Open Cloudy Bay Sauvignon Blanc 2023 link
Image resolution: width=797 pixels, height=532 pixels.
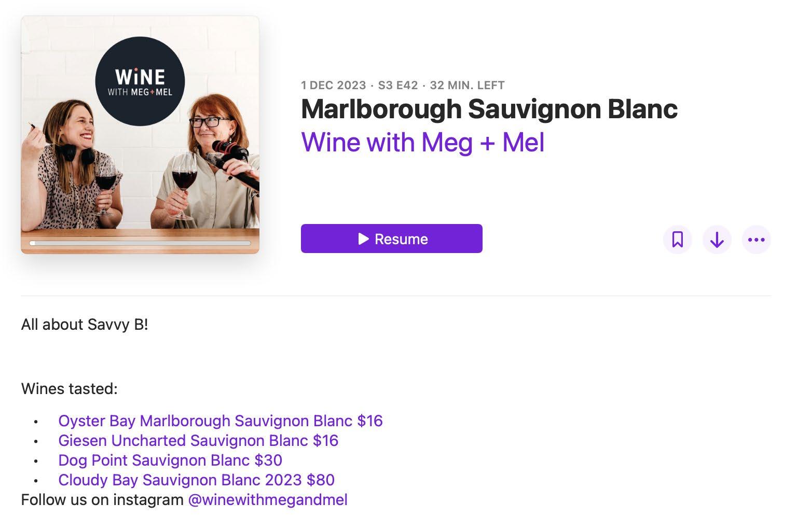pos(196,480)
